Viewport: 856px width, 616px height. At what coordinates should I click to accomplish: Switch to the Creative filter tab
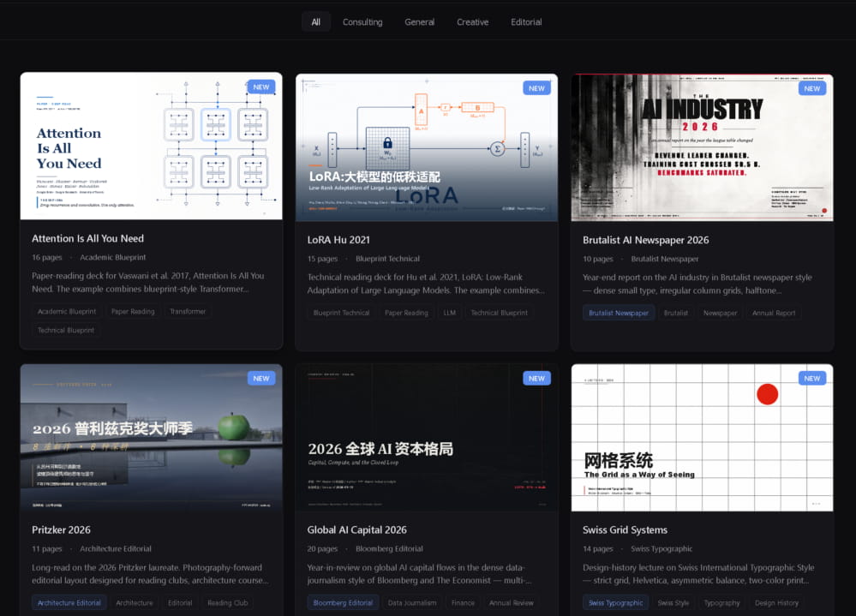pos(472,21)
